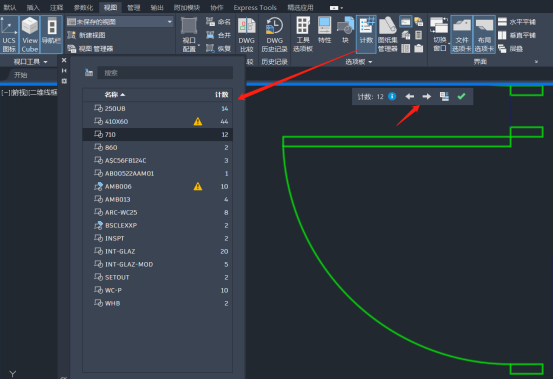
Task: Toggle 文件选项卡 file tabs
Action: (x=461, y=35)
